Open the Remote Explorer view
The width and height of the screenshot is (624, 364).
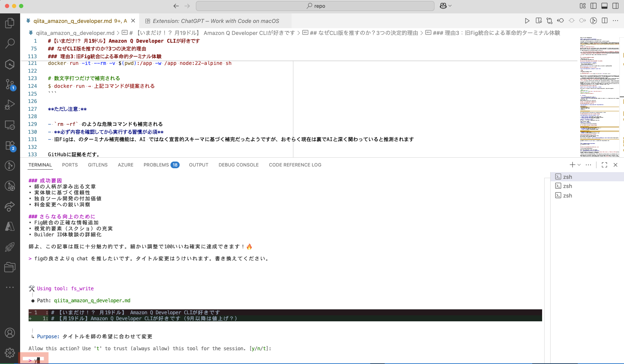(10, 125)
